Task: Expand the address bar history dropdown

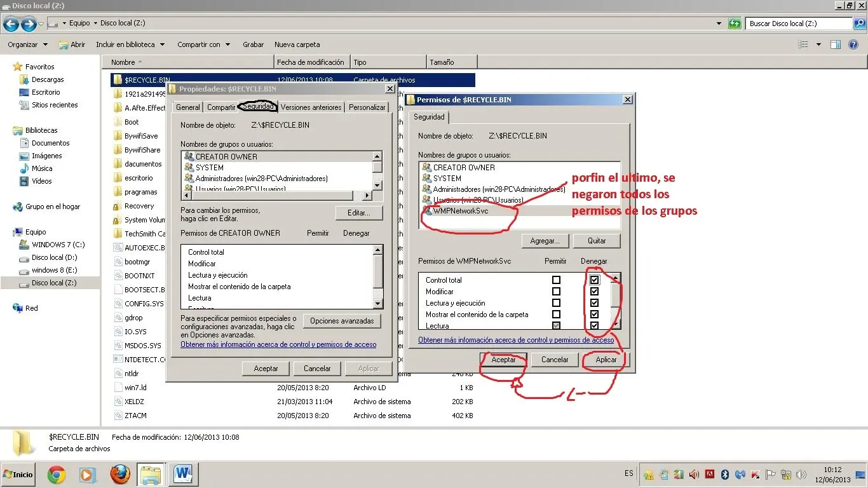Action: click(x=719, y=24)
